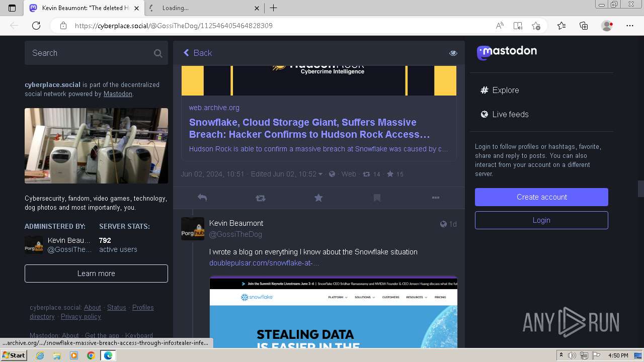The width and height of the screenshot is (644, 362).
Task: Show hidden tray icons arrow
Action: (x=561, y=355)
